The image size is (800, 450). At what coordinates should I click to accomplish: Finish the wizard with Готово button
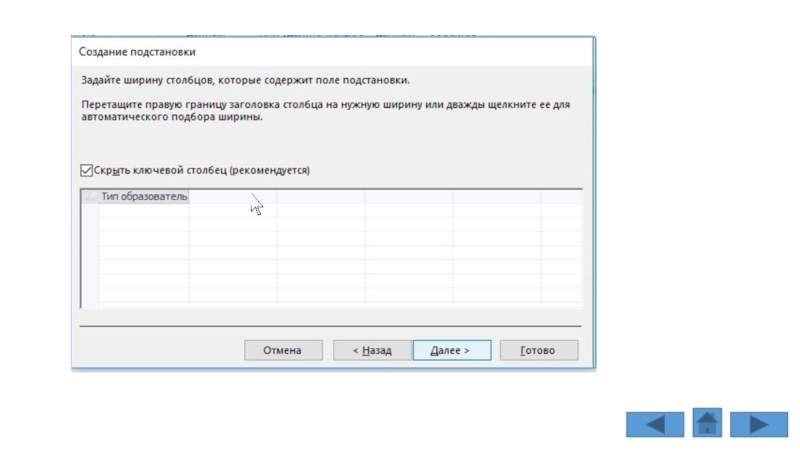(x=539, y=351)
